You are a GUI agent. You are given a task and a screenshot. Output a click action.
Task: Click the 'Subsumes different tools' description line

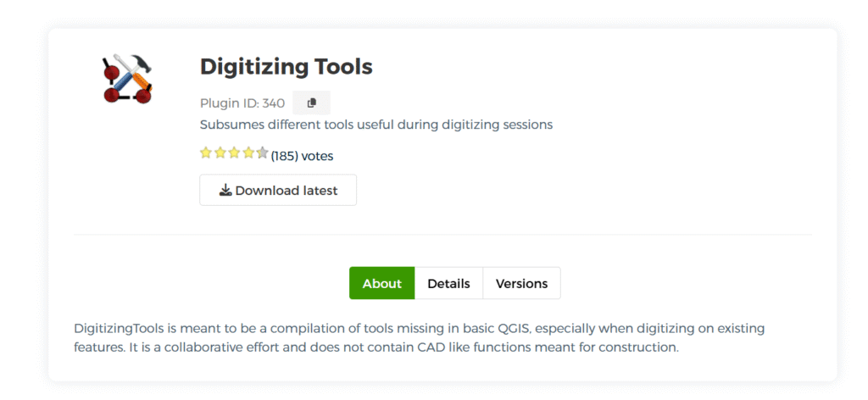[x=376, y=125]
